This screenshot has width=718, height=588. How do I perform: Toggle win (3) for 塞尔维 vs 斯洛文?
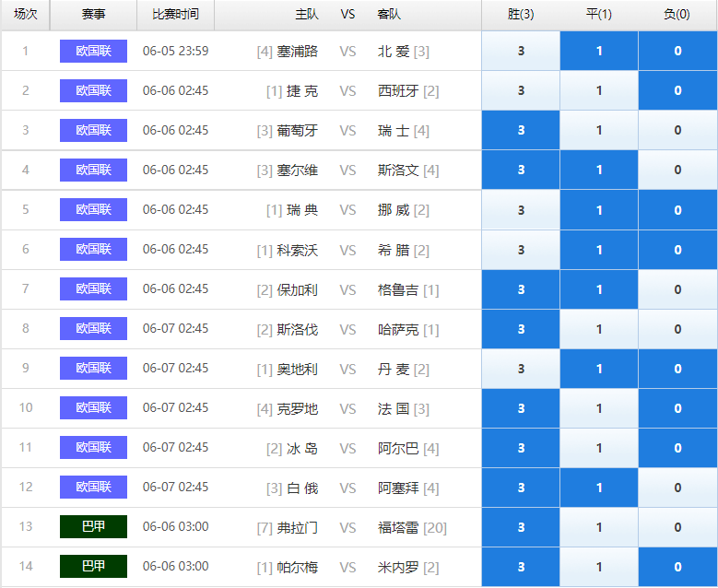pos(521,170)
